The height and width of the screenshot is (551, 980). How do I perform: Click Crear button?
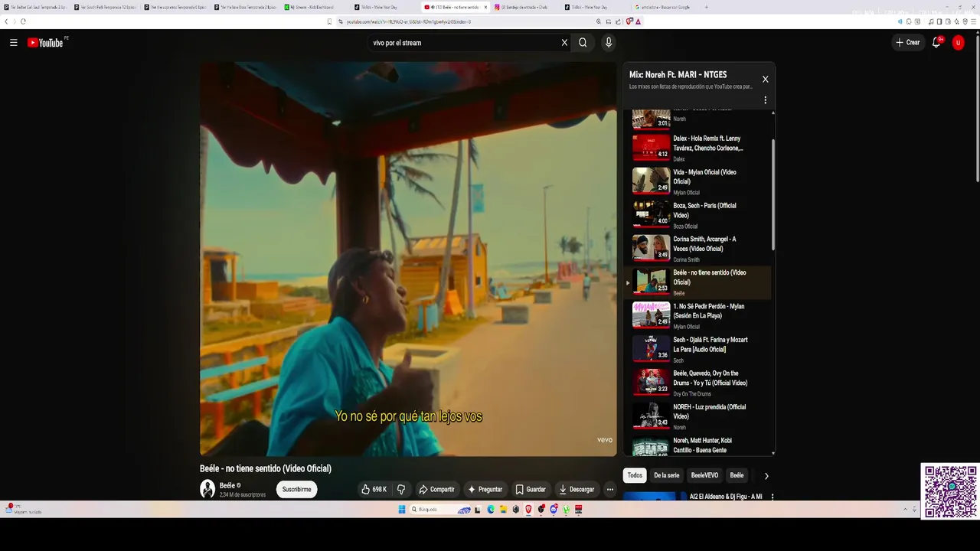coord(908,43)
